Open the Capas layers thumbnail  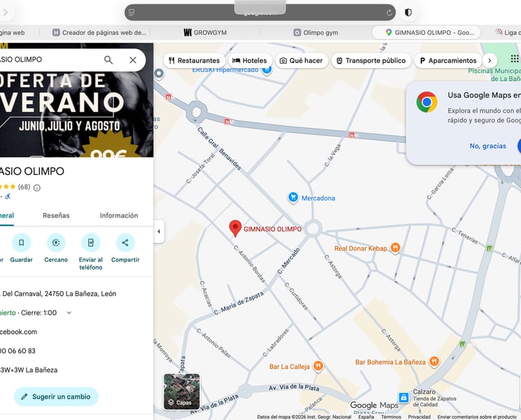coord(182,392)
